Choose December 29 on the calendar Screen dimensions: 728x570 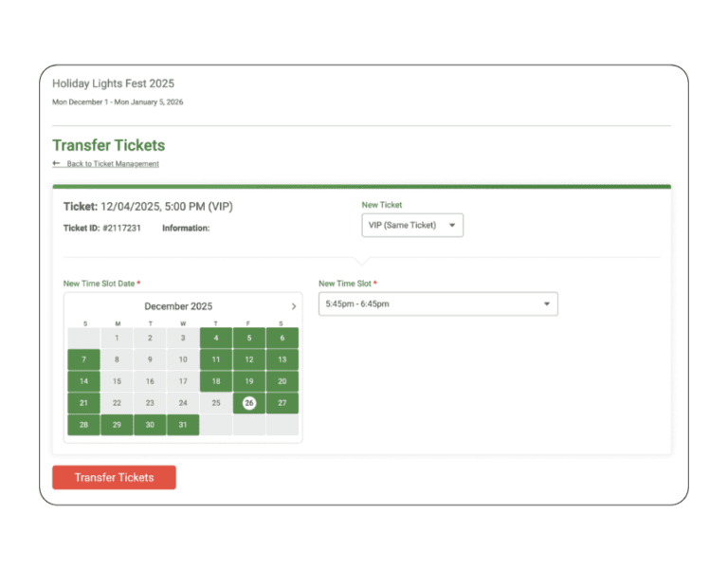point(117,425)
